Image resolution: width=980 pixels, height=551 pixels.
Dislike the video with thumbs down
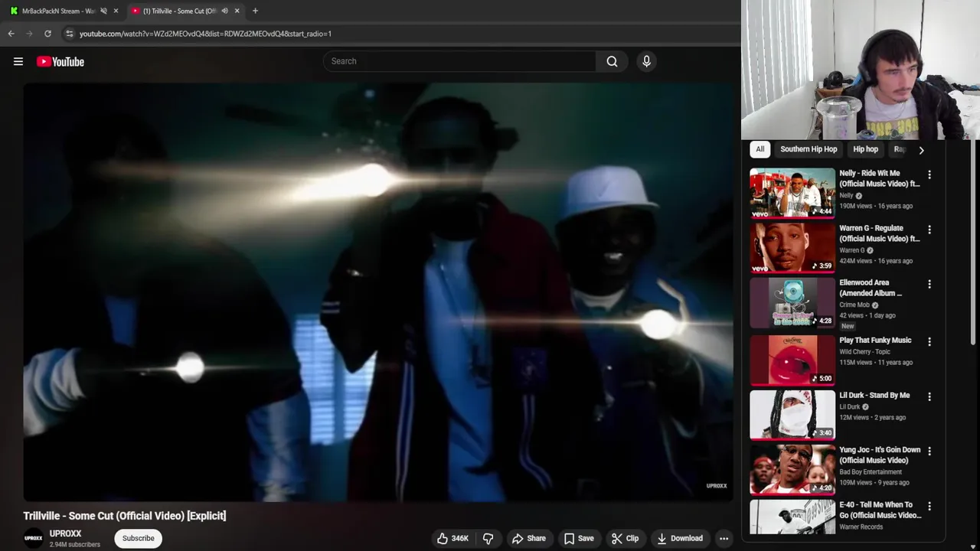488,538
